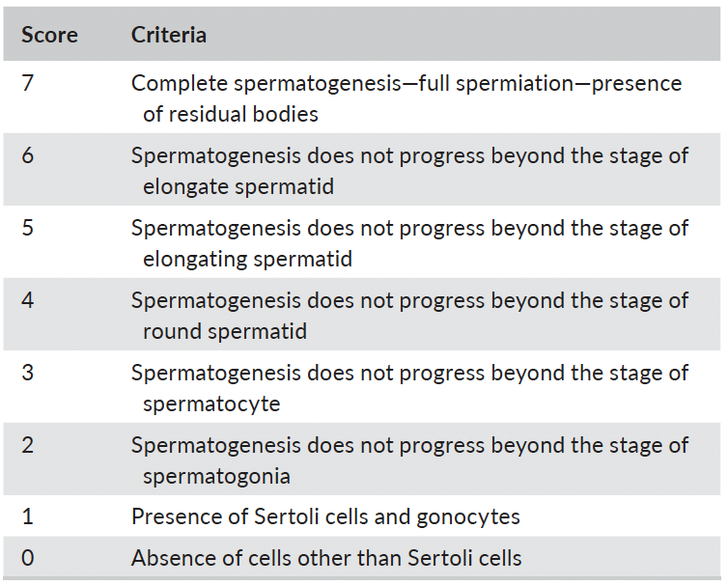Select the score 7 cell
Viewport: 728px width, 585px height.
tap(27, 83)
